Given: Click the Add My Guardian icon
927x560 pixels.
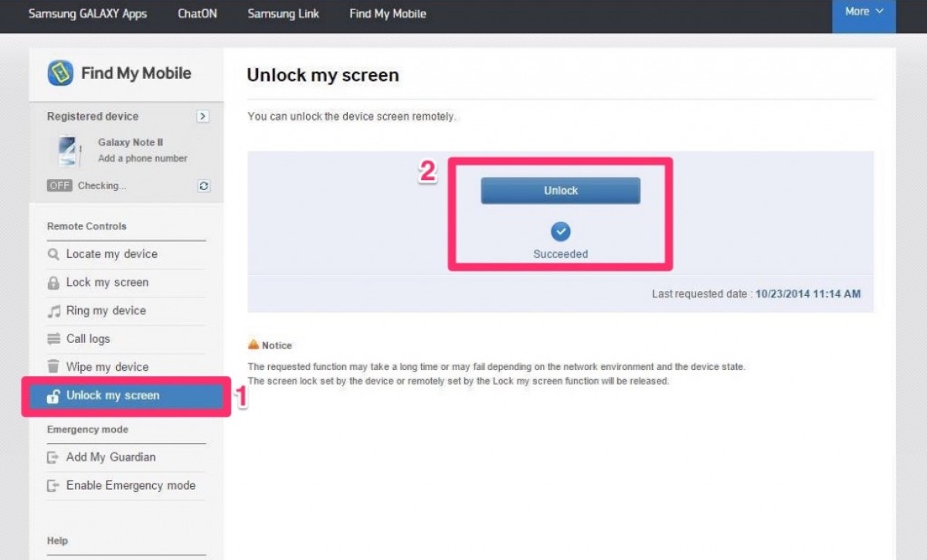Looking at the screenshot, I should point(53,457).
